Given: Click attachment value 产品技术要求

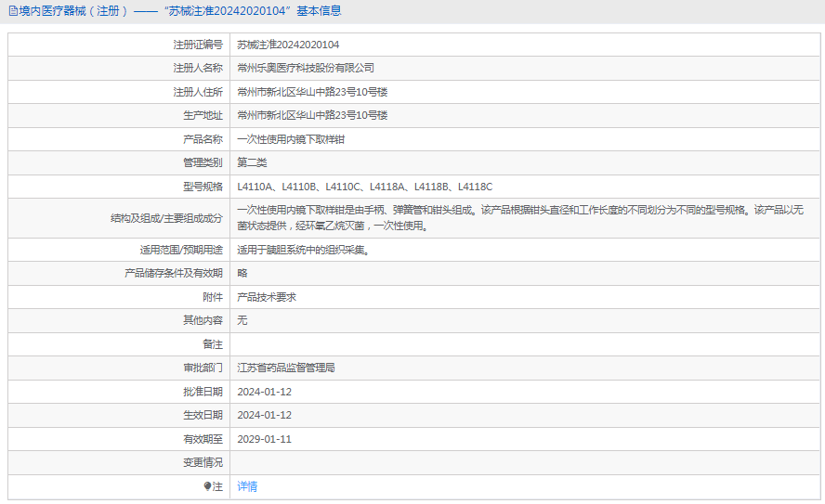Looking at the screenshot, I should coord(267,297).
